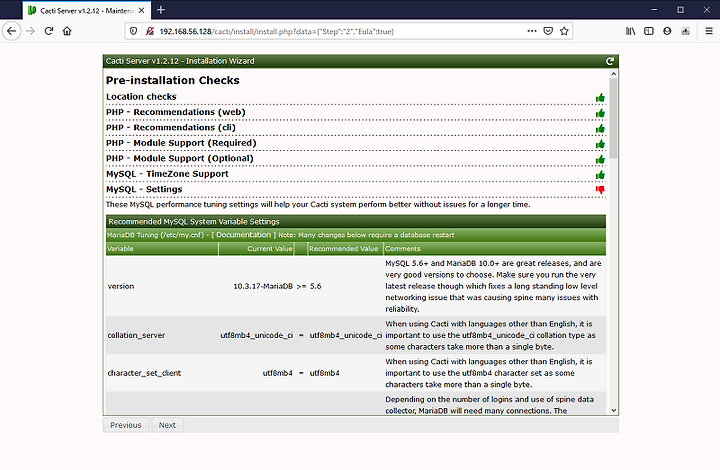Close the Cacti Server browser tab
Image resolution: width=720 pixels, height=470 pixels.
click(141, 10)
